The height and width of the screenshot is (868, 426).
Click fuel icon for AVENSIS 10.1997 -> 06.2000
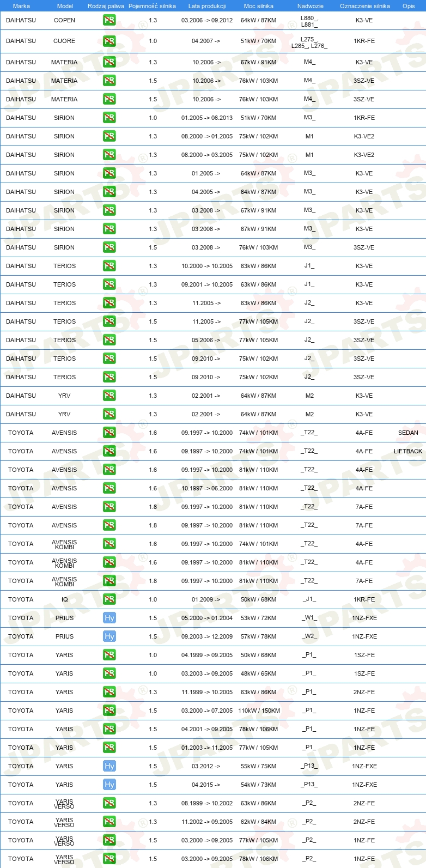pyautogui.click(x=109, y=488)
